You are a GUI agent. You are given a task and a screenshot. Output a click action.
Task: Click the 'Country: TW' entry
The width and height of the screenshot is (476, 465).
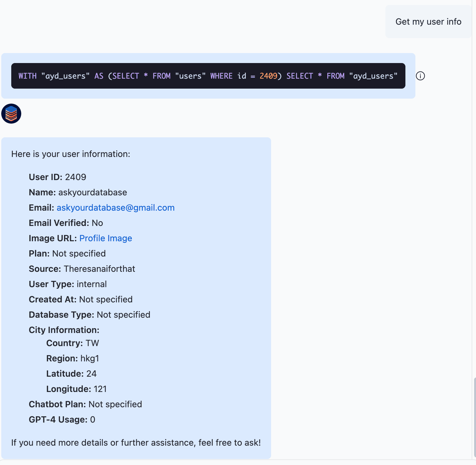72,343
